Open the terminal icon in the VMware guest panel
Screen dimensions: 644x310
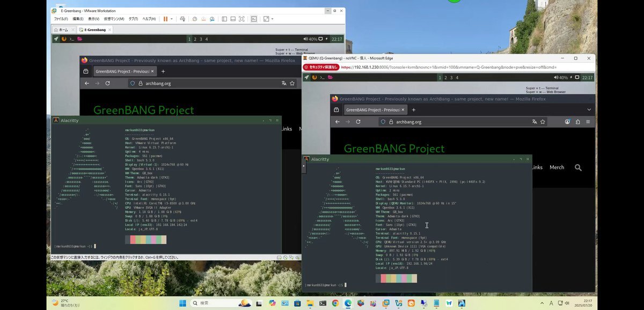click(x=71, y=39)
